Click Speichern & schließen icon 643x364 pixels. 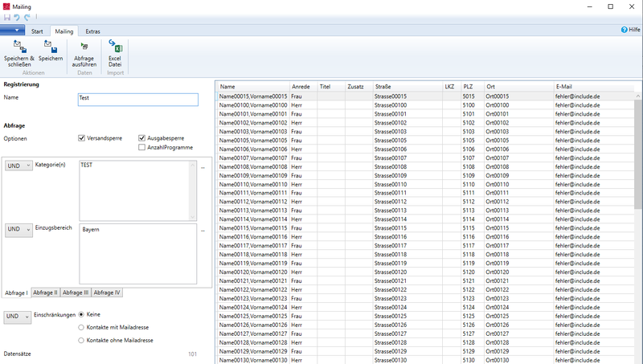19,47
